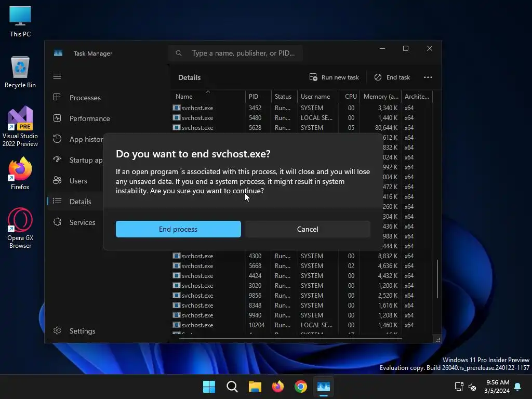Click the muted volume tray icon
Viewport: 532px width, 399px height.
coord(472,387)
